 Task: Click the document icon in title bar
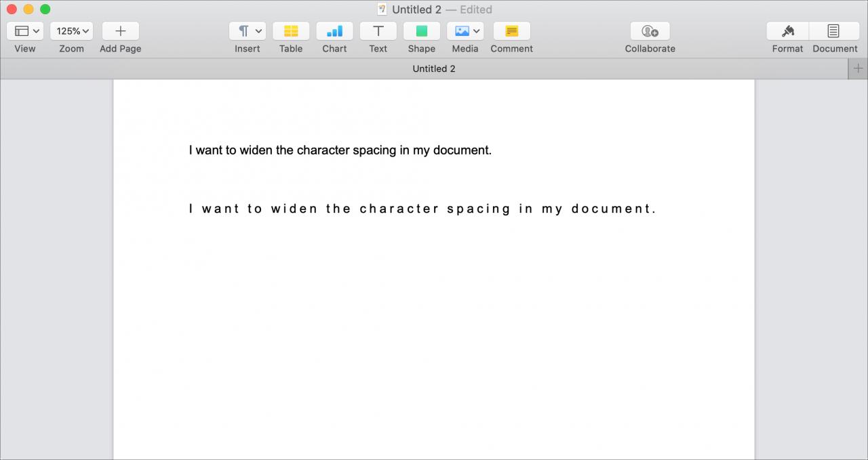point(382,9)
